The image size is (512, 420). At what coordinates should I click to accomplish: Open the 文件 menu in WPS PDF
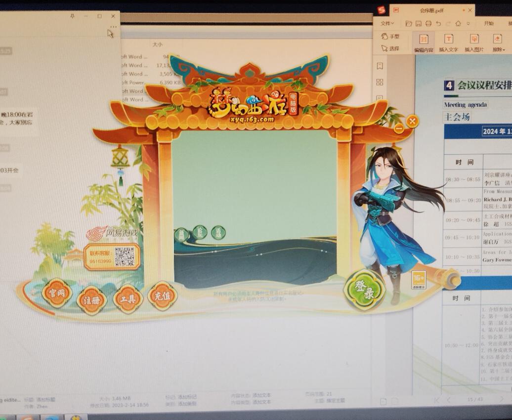click(387, 24)
